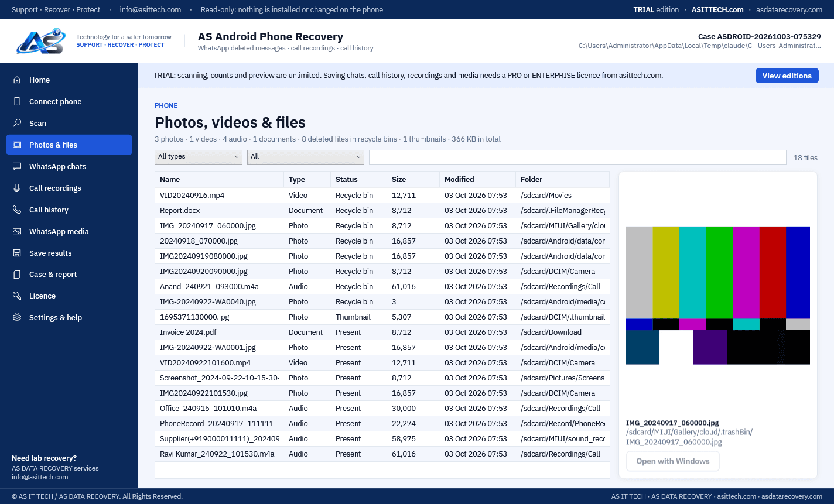Click the Type column header
The width and height of the screenshot is (834, 504).
[307, 180]
